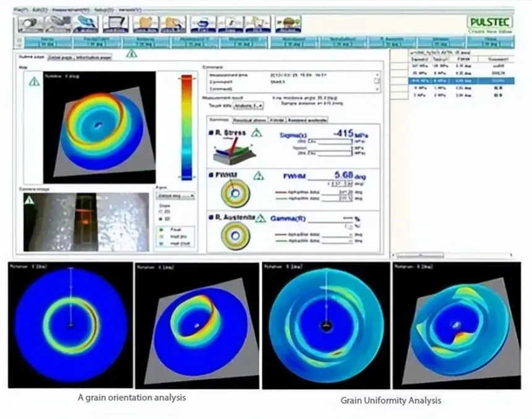This screenshot has width=532, height=419.
Task: Open the Component field dropdown arrow
Action: coord(377,82)
